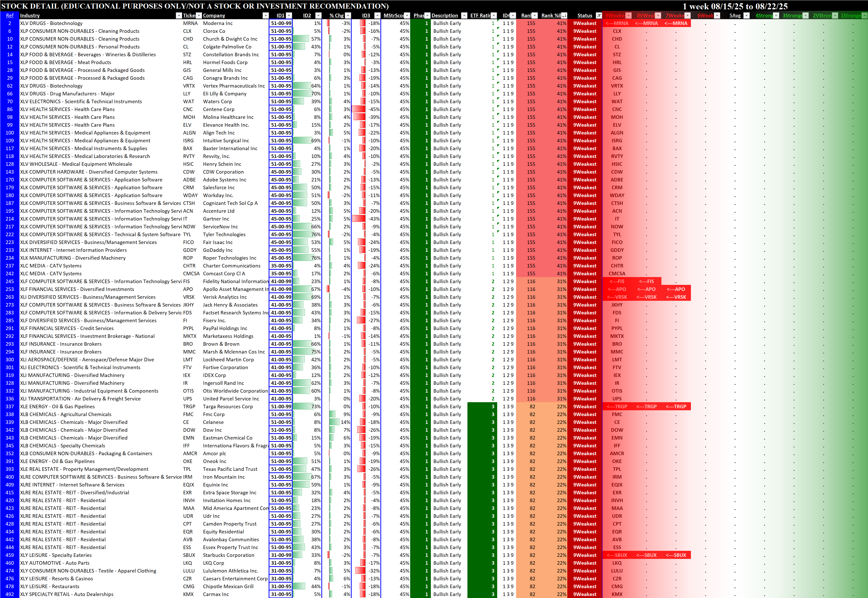Click the active filter icon on Status
The width and height of the screenshot is (868, 598).
[x=599, y=15]
